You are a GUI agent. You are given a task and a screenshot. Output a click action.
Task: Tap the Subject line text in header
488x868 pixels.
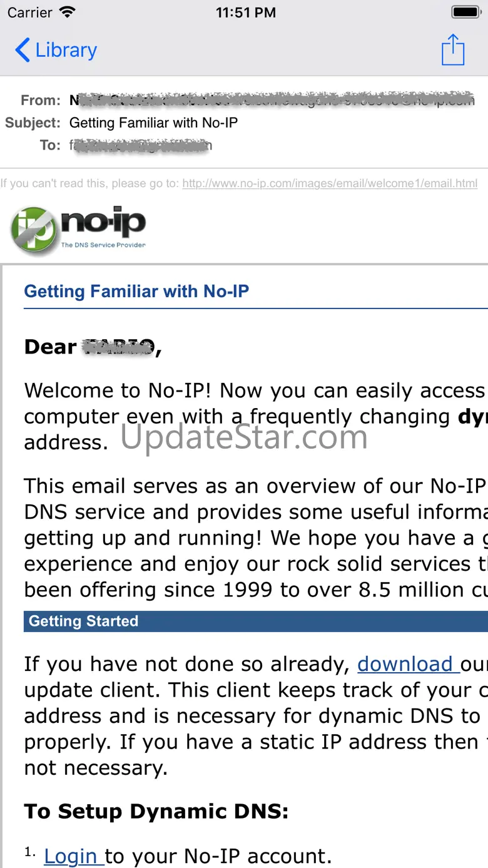153,123
